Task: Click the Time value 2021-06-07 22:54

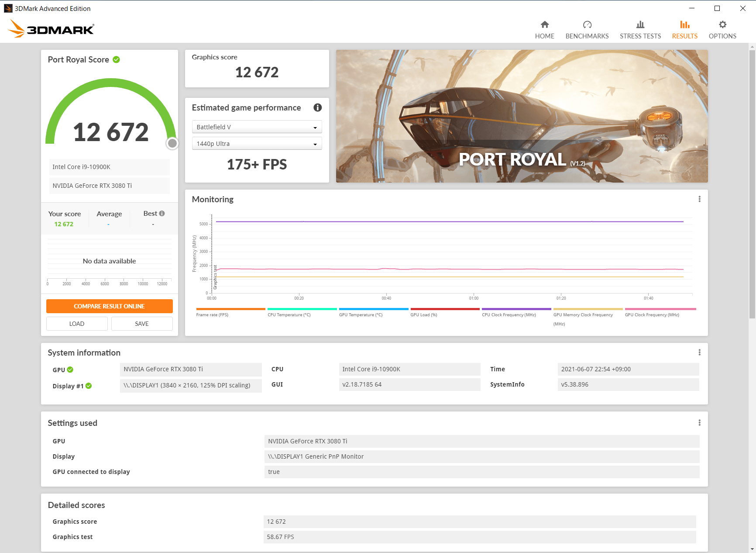Action: tap(628, 369)
